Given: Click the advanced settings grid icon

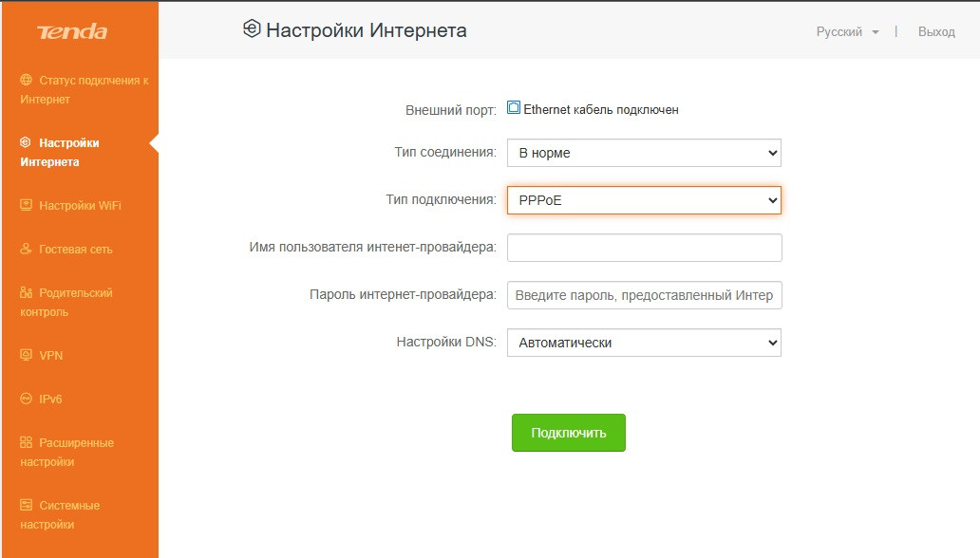Looking at the screenshot, I should point(26,443).
